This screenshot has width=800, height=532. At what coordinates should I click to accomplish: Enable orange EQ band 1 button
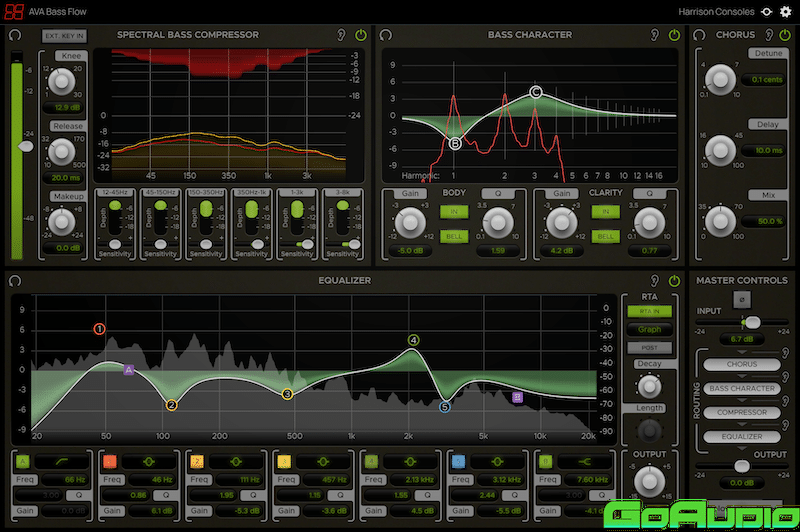(x=110, y=462)
